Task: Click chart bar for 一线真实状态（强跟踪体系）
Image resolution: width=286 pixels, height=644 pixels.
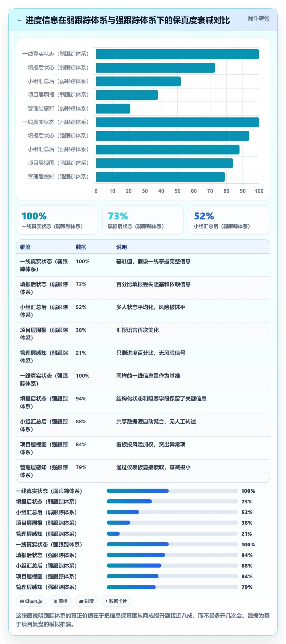Action: point(178,122)
